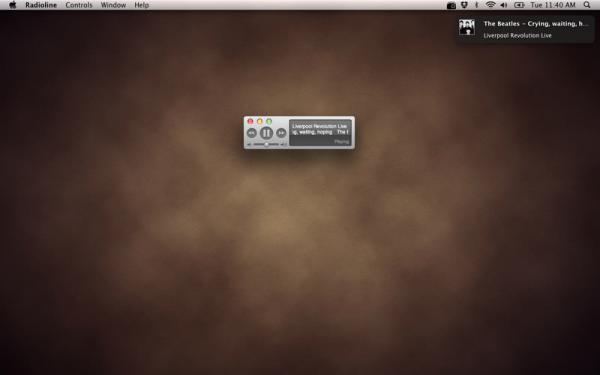Open the Radioline application menu
This screenshot has height=375, width=600.
41,5
